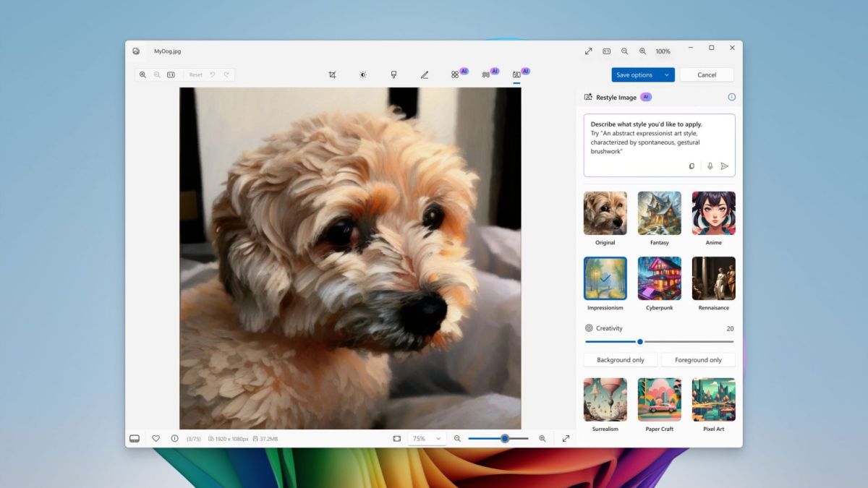Viewport: 868px width, 488px height.
Task: Click the Cancel button
Action: tap(707, 74)
